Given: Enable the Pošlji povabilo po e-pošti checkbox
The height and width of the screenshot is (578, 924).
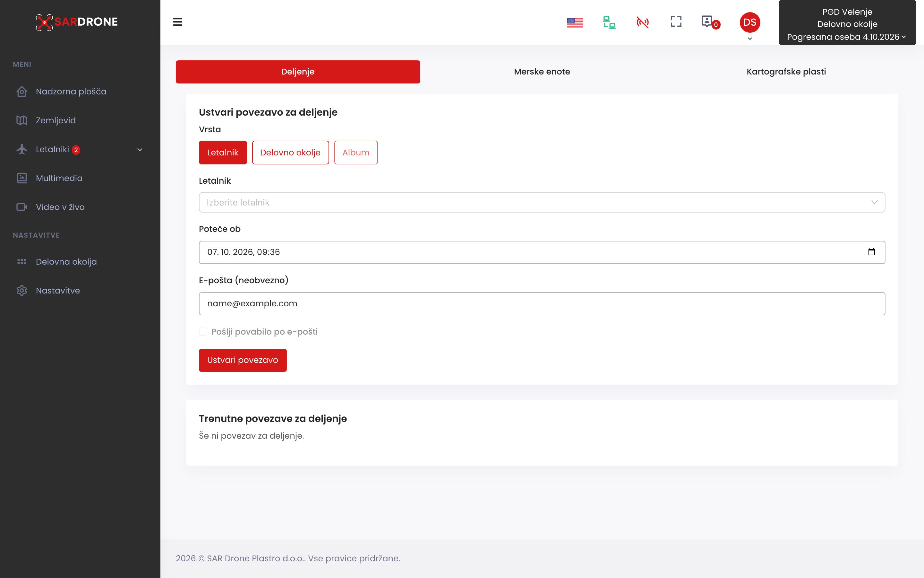Looking at the screenshot, I should pyautogui.click(x=203, y=332).
